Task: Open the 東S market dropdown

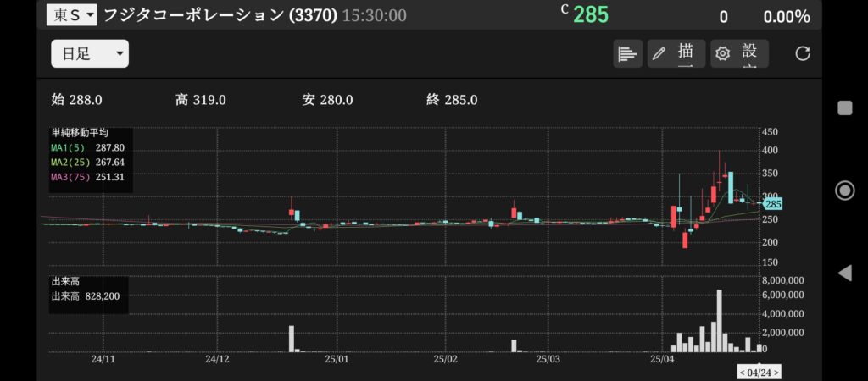Action: click(x=71, y=15)
